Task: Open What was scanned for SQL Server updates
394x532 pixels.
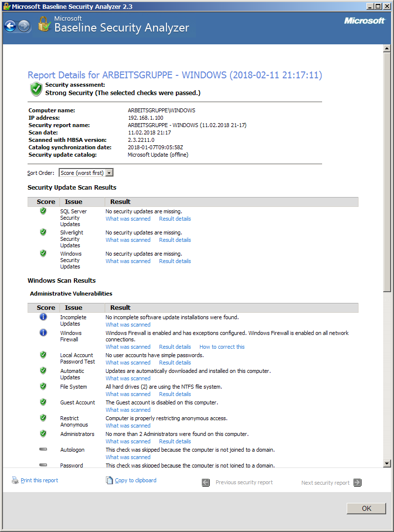Action: coord(128,219)
